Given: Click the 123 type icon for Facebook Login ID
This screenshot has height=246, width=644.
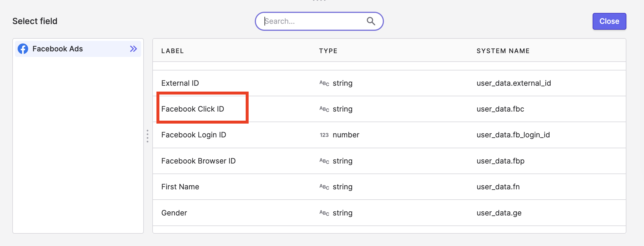Looking at the screenshot, I should coord(324,135).
